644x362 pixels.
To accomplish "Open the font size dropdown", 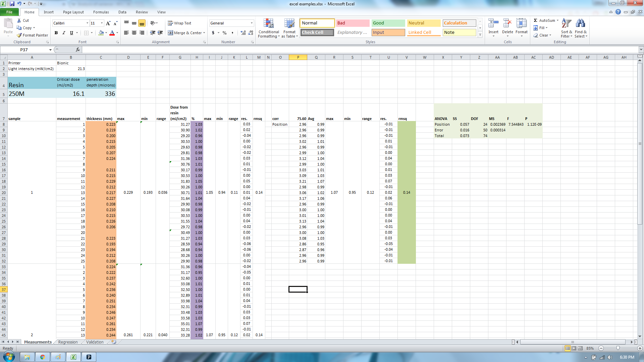I will (102, 23).
